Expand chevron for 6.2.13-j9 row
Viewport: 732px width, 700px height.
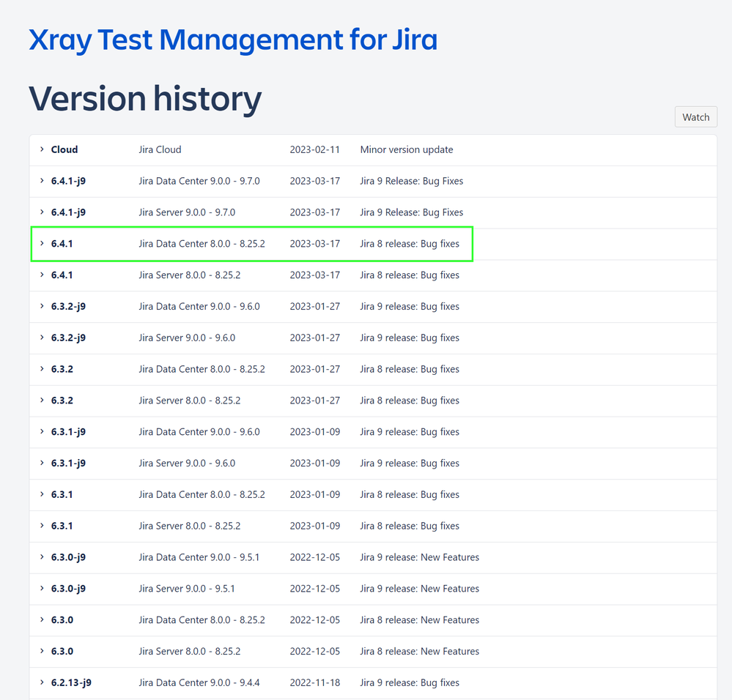42,682
